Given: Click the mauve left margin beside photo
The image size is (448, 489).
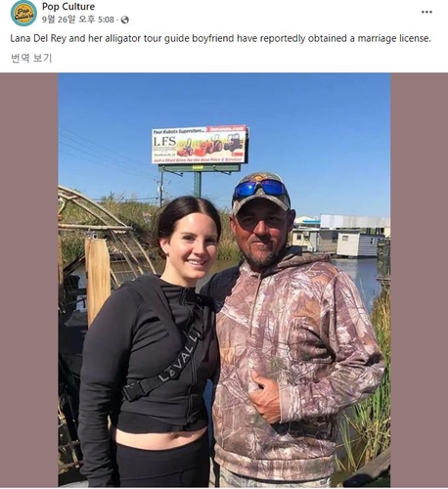Looking at the screenshot, I should point(29,280).
